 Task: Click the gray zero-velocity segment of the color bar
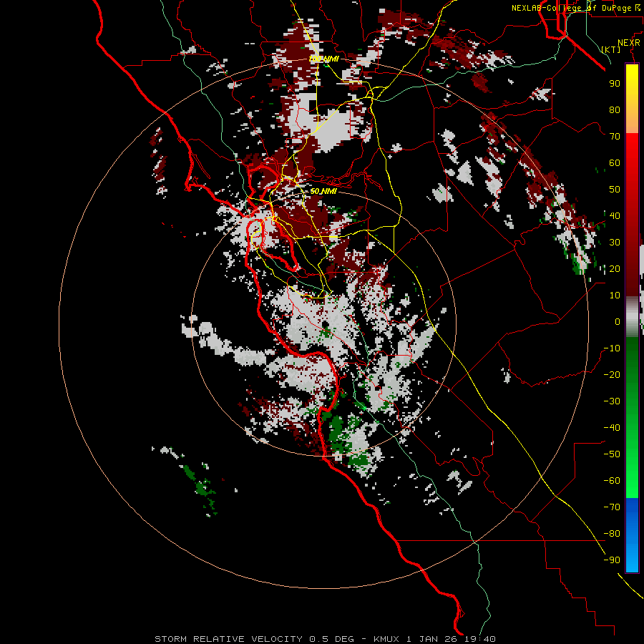[632, 316]
